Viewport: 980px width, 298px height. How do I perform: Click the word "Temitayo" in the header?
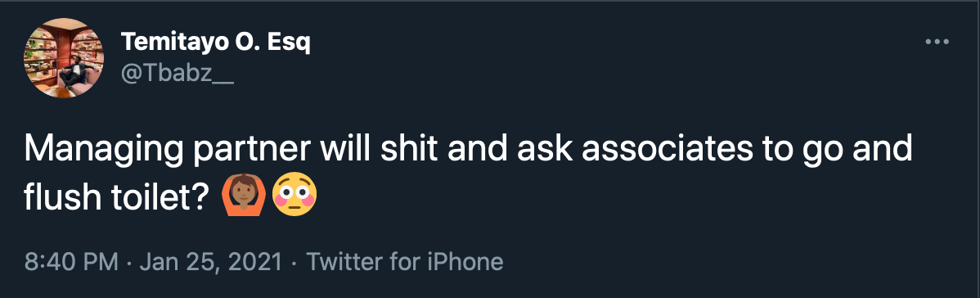(x=169, y=43)
